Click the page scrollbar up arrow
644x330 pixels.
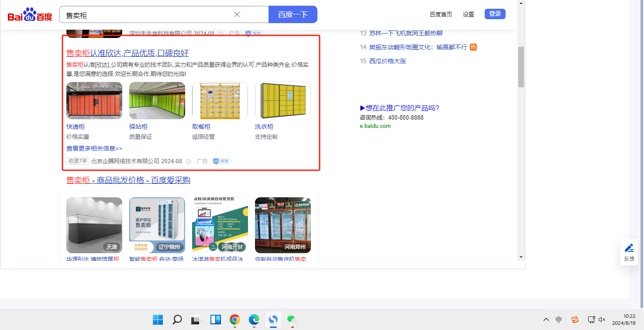tap(521, 3)
